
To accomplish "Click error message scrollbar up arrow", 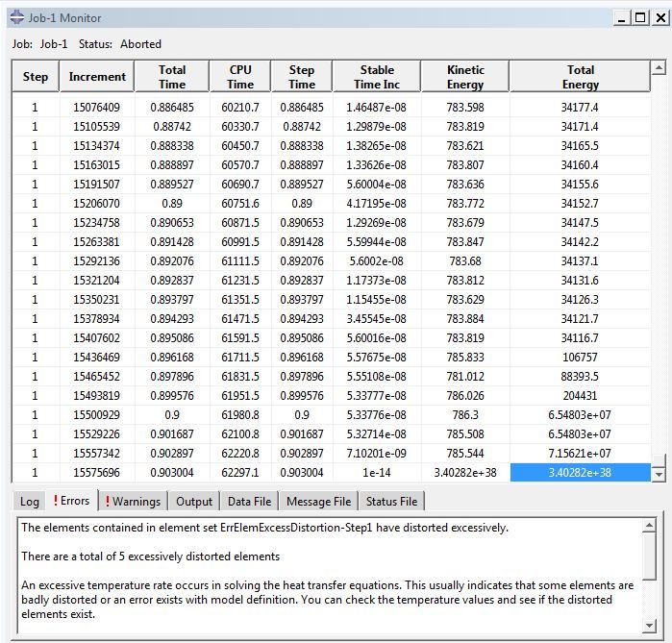I will coord(649,525).
